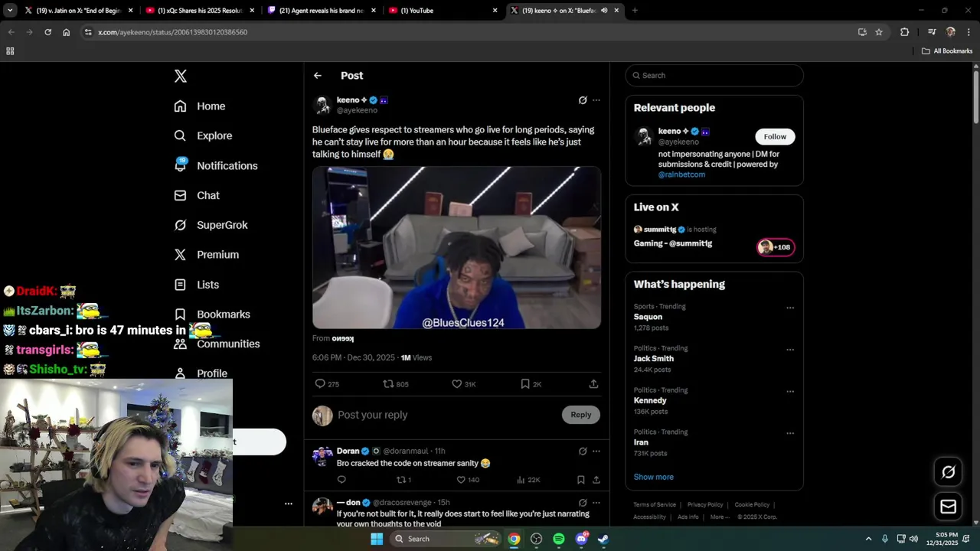Switch to the xQc Shares his 2025 tab
The image size is (980, 551).
click(x=201, y=11)
